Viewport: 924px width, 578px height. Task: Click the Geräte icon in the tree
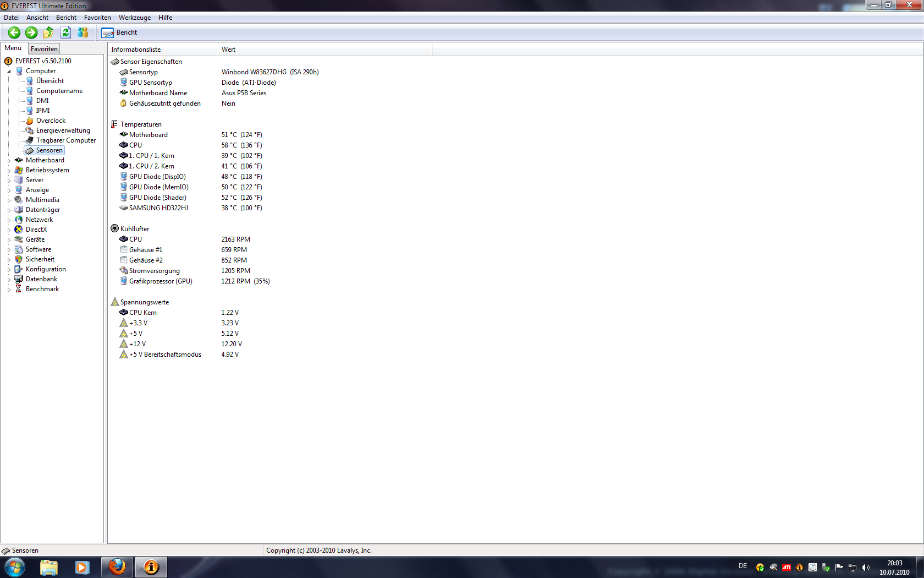(19, 239)
